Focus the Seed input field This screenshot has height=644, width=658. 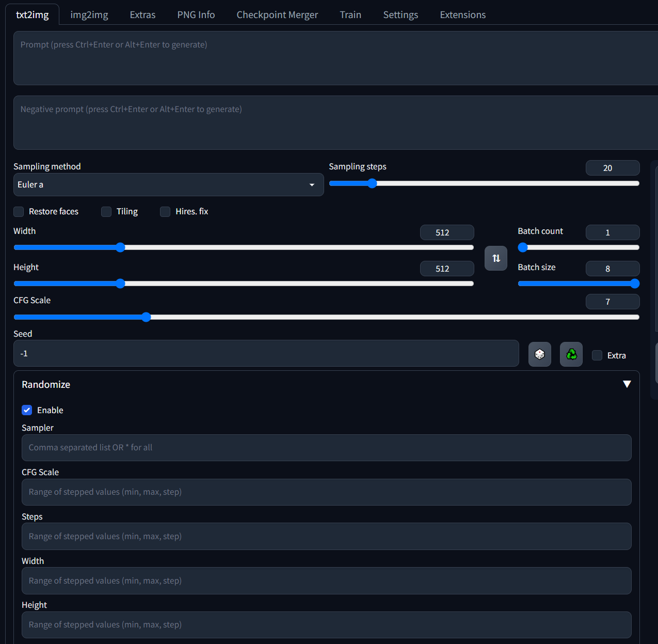(266, 354)
